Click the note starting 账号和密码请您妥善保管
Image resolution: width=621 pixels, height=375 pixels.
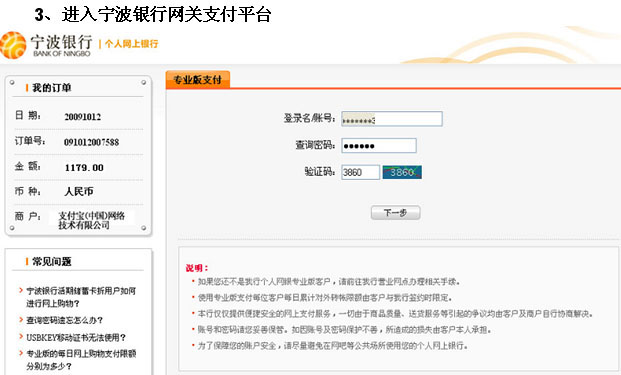tap(345, 329)
